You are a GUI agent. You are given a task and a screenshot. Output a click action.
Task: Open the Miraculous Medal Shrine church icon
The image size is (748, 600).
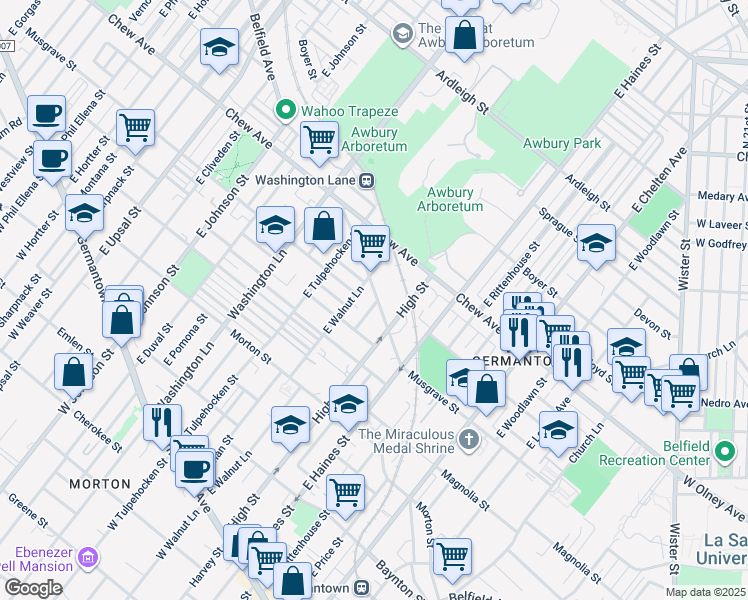[468, 441]
